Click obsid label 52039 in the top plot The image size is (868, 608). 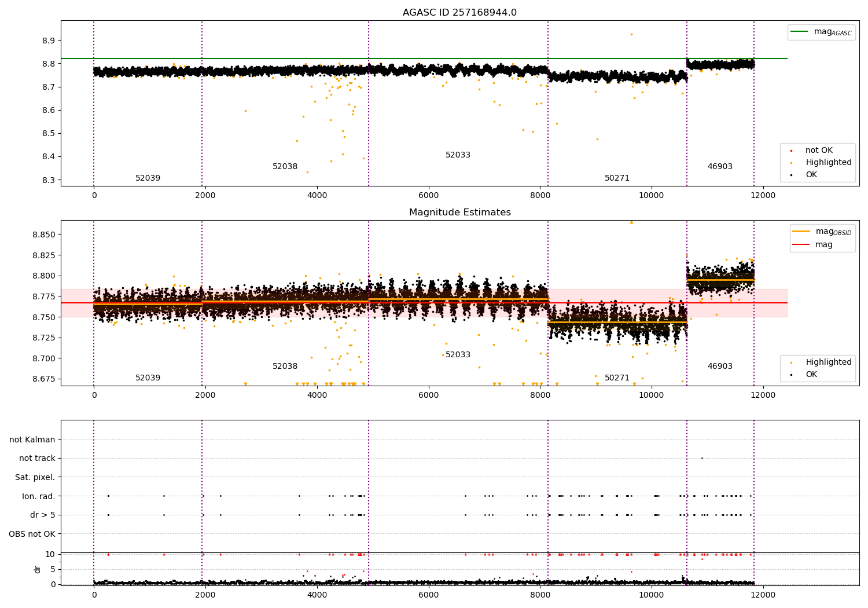[x=148, y=178]
